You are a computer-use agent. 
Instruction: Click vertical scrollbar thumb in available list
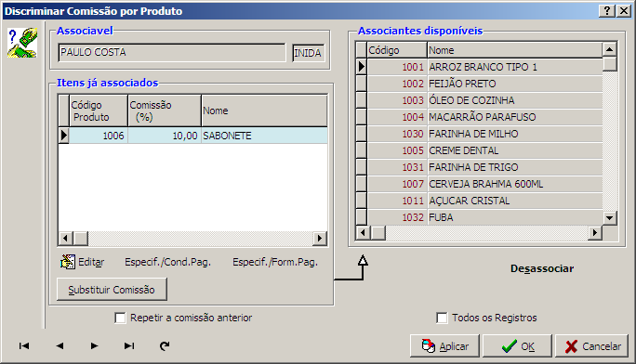(x=610, y=64)
